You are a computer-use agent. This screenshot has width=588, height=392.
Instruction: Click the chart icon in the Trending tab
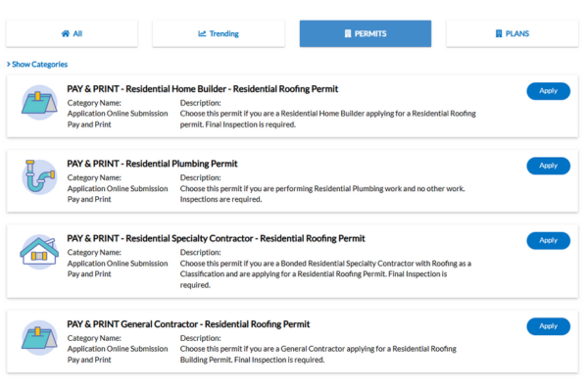tap(202, 33)
